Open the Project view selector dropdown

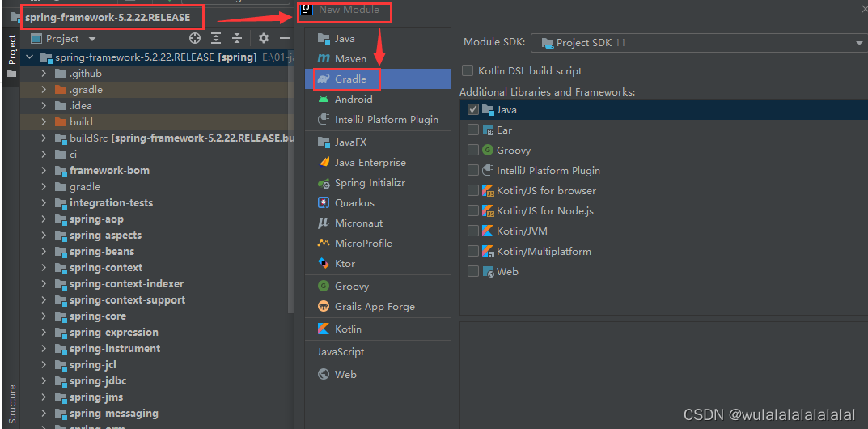pyautogui.click(x=64, y=39)
